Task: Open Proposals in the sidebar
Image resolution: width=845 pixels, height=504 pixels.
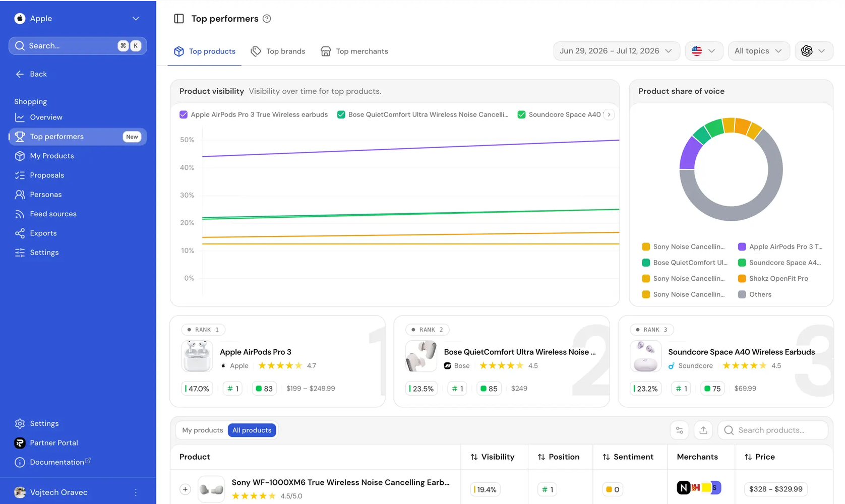Action: (x=78, y=175)
